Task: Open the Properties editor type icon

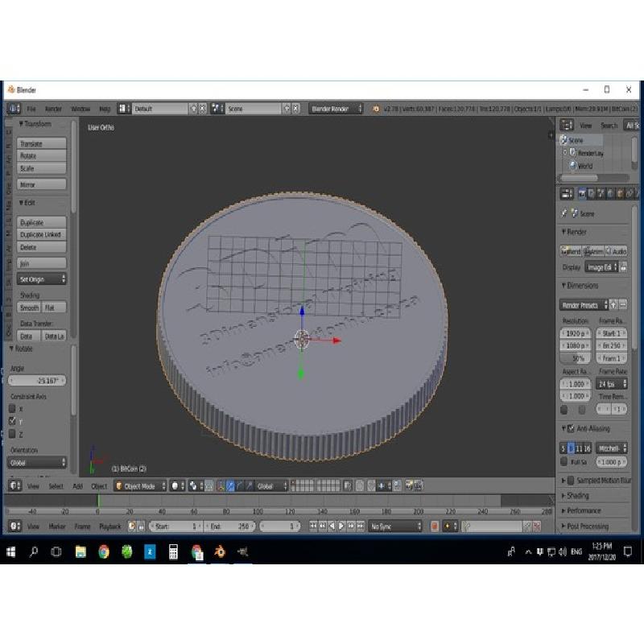Action: point(567,193)
